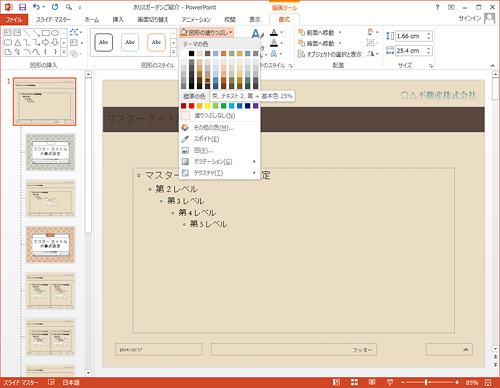Click the eyedropper スポイト icon

185,139
